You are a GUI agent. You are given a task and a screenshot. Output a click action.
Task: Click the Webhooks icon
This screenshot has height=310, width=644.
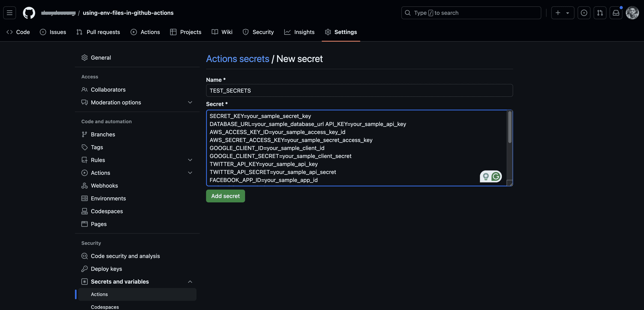point(85,185)
